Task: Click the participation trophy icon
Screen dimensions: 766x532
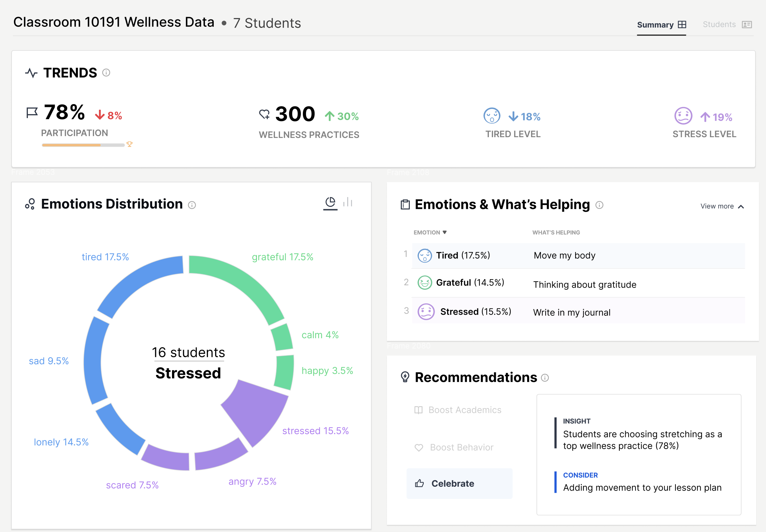Action: 130,144
